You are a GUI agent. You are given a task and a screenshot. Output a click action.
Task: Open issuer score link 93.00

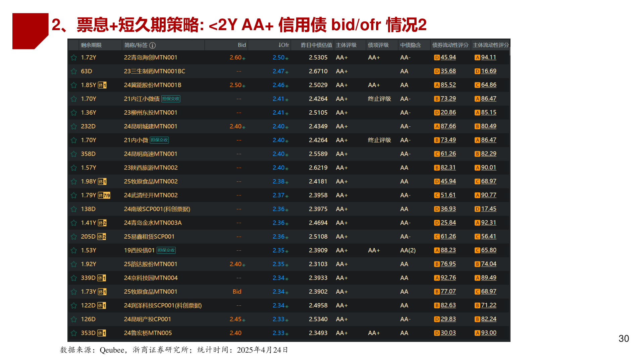pos(488,333)
